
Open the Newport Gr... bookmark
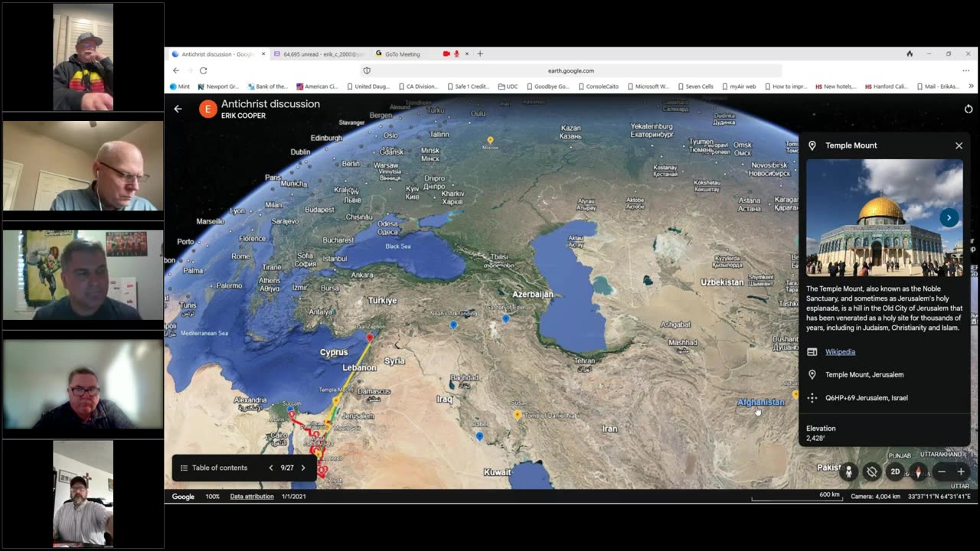[x=218, y=86]
